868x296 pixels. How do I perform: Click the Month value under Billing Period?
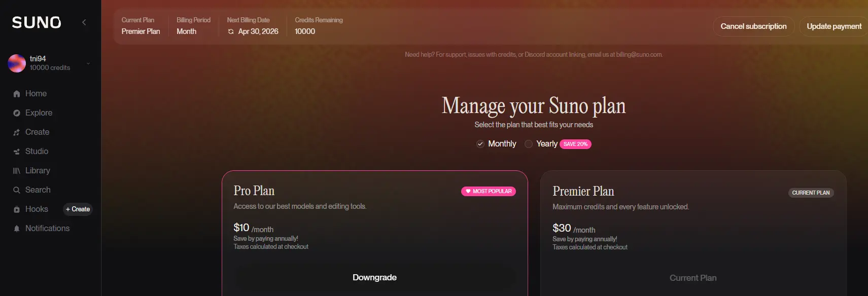click(x=186, y=31)
